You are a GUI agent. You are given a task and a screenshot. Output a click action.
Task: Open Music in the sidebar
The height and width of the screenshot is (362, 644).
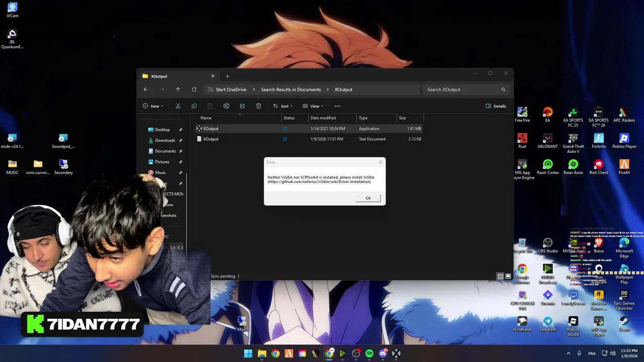(x=160, y=172)
